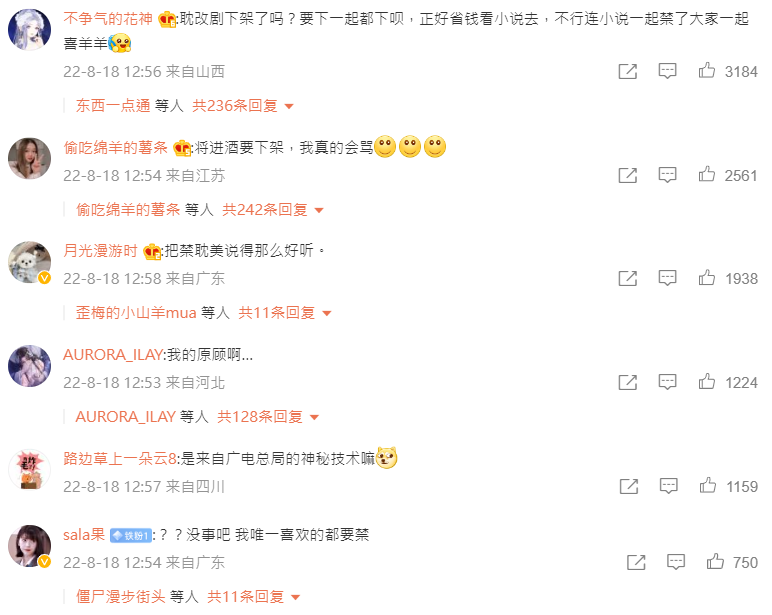
Task: Share 月光漫游时's comment
Action: pyautogui.click(x=628, y=278)
